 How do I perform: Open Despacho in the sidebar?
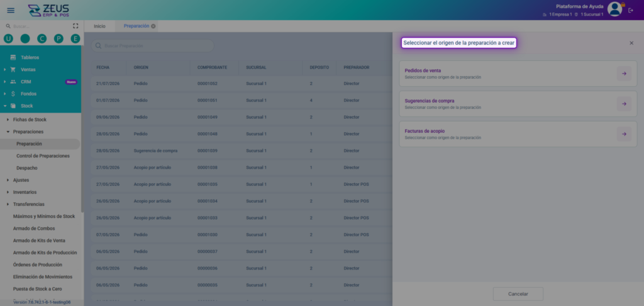coord(27,168)
